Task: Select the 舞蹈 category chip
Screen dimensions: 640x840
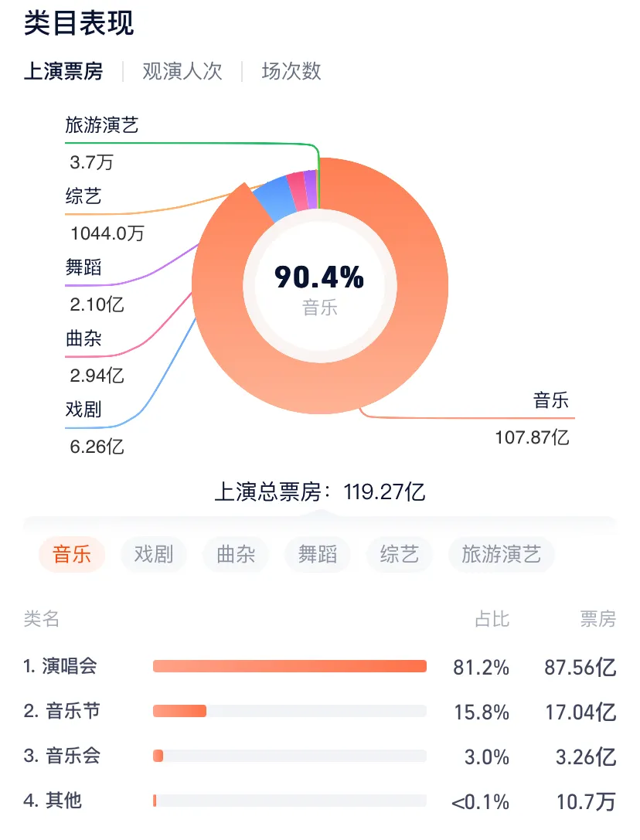Action: click(x=318, y=554)
